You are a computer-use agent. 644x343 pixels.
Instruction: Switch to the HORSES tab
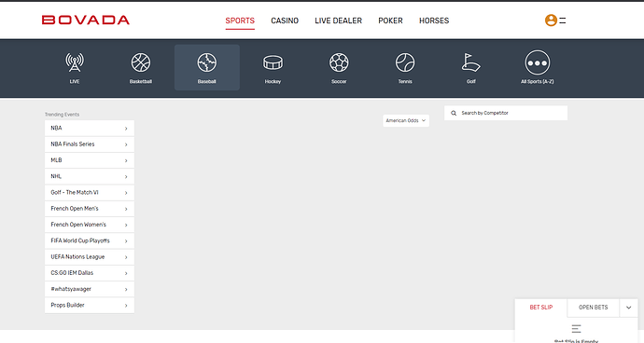(x=434, y=21)
